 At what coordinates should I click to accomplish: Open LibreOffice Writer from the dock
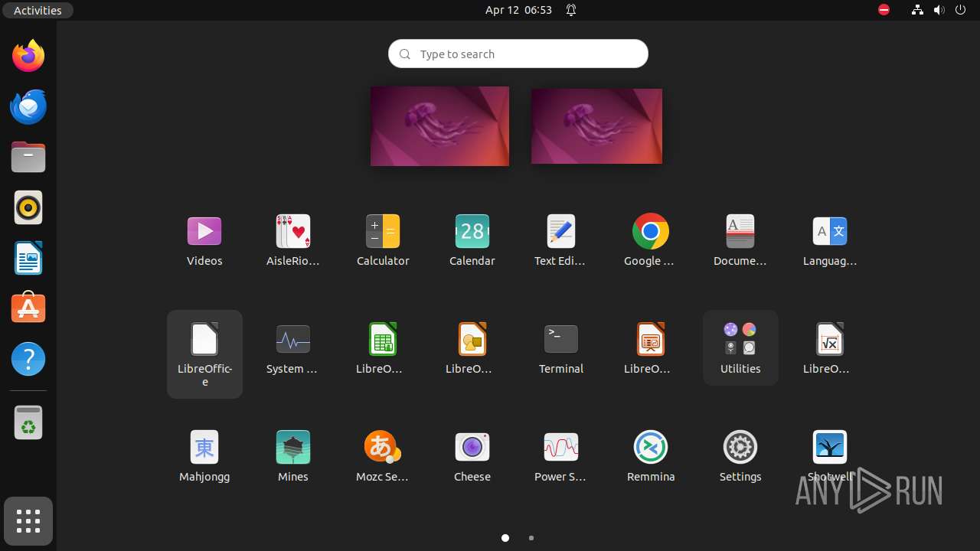pyautogui.click(x=28, y=258)
